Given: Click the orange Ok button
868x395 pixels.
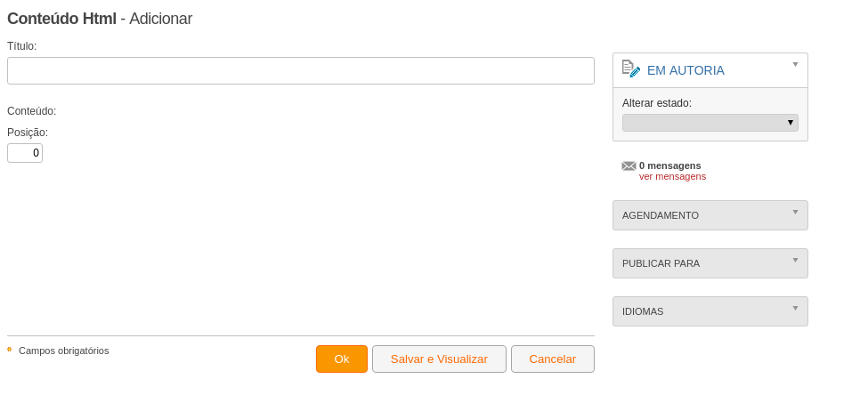Looking at the screenshot, I should click(x=342, y=359).
